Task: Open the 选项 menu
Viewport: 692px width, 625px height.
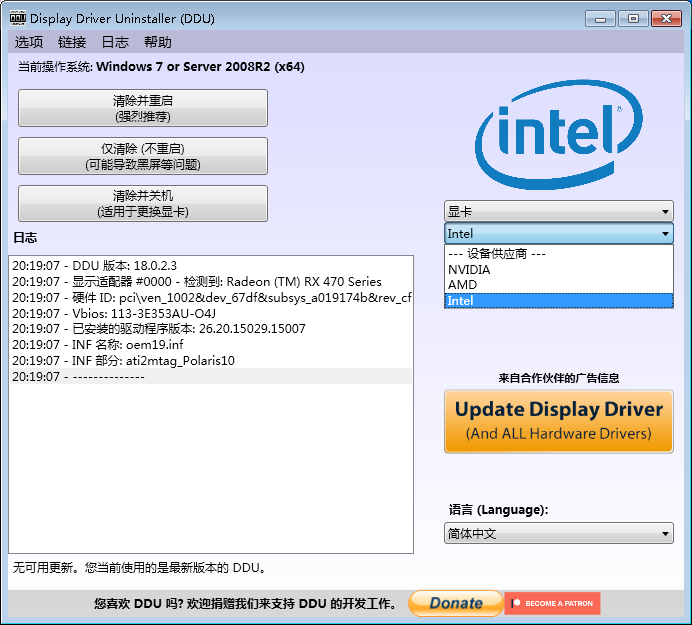Action: [x=29, y=42]
